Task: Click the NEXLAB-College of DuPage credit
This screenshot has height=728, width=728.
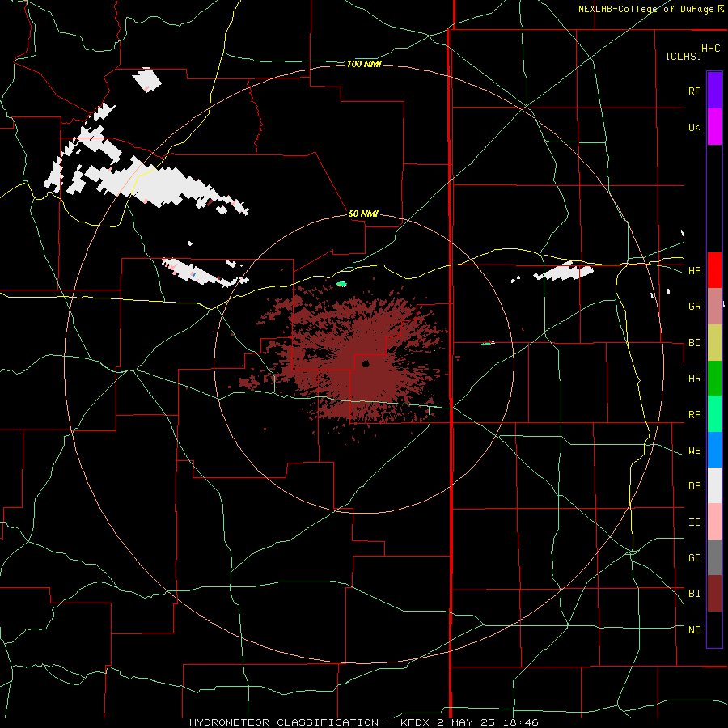Action: [x=650, y=9]
